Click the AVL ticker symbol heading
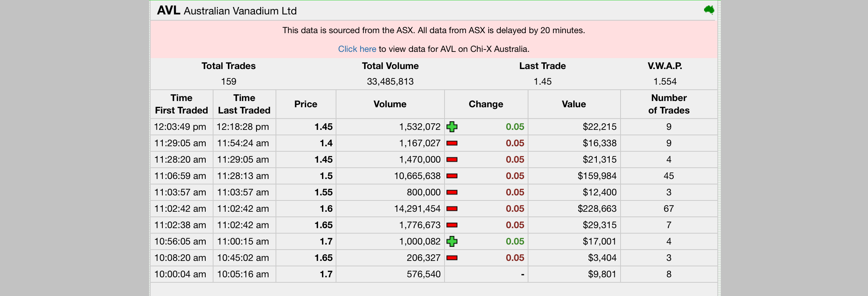 pos(169,11)
